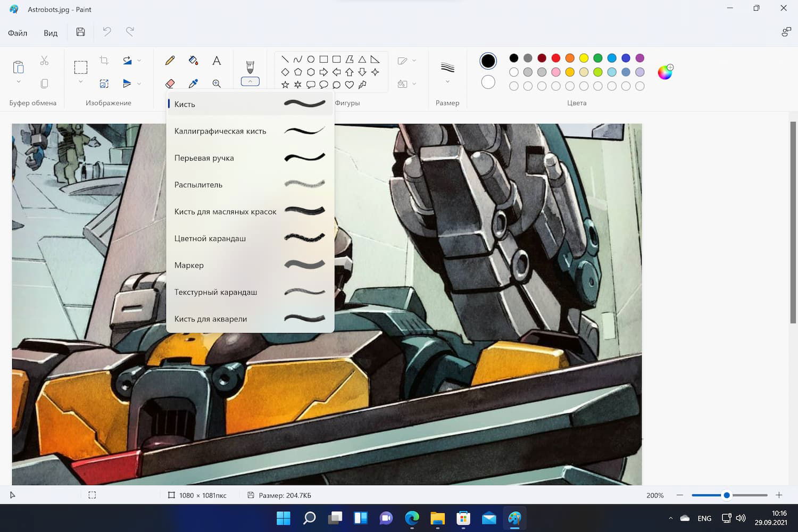This screenshot has width=798, height=532.
Task: Open the Вид menu
Action: coord(51,33)
